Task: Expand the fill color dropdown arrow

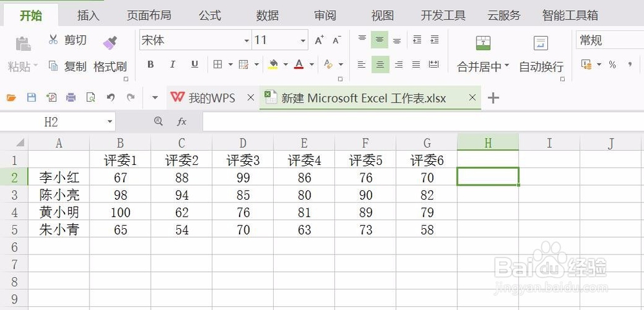Action: pyautogui.click(x=285, y=64)
